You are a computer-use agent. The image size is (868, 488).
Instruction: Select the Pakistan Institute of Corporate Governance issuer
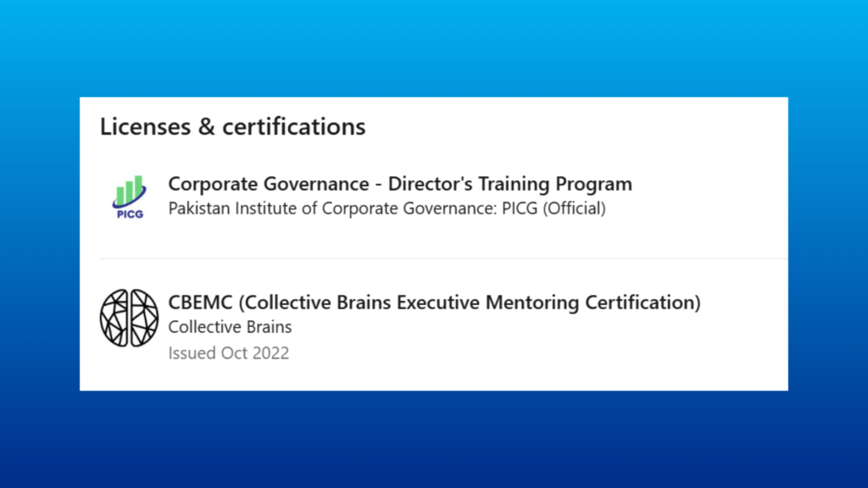click(x=387, y=208)
